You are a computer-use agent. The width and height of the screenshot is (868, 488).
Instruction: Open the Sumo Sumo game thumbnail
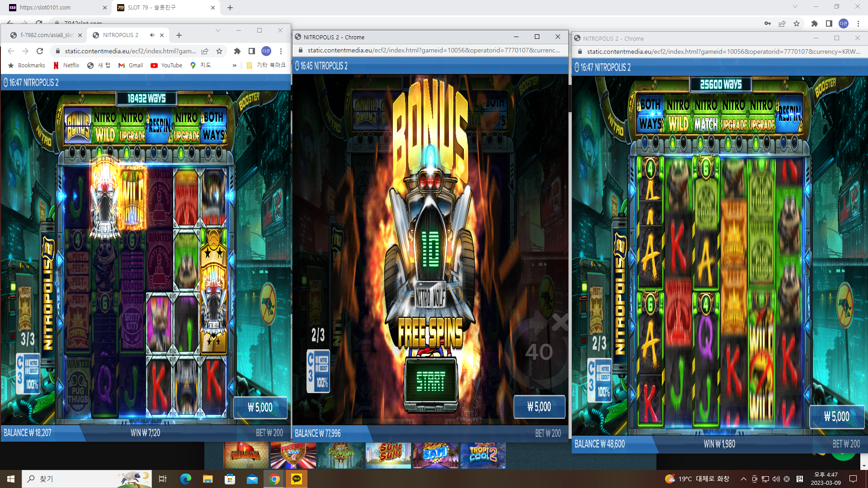[x=388, y=455]
